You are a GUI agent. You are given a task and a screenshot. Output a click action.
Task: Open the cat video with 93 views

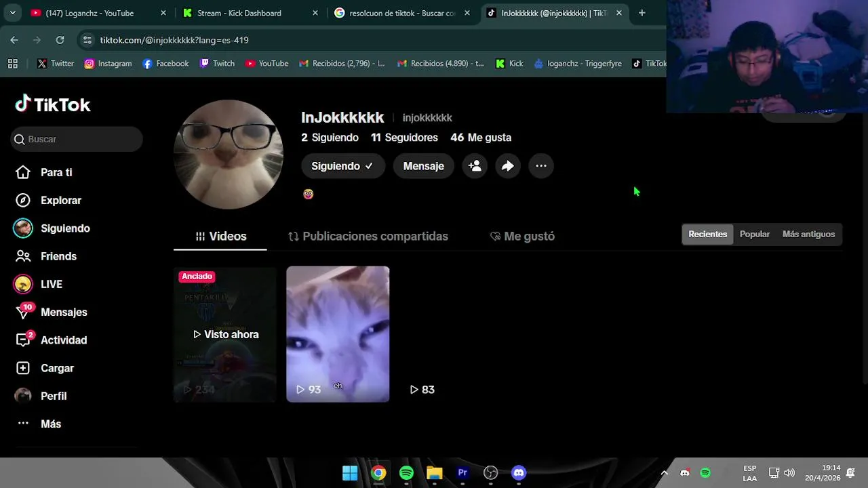(x=338, y=334)
